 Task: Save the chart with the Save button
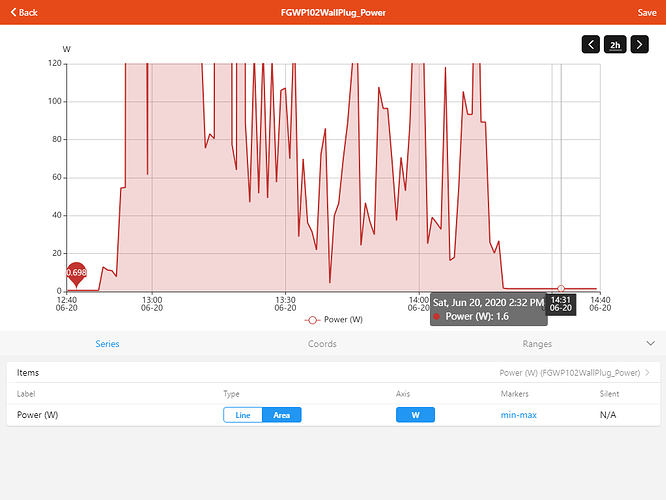tap(646, 13)
